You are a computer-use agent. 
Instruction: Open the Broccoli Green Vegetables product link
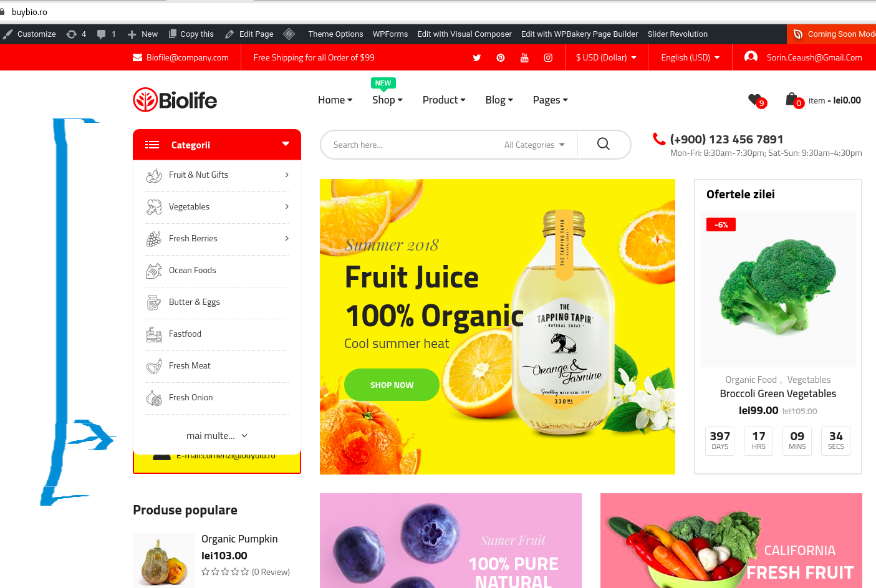point(778,393)
